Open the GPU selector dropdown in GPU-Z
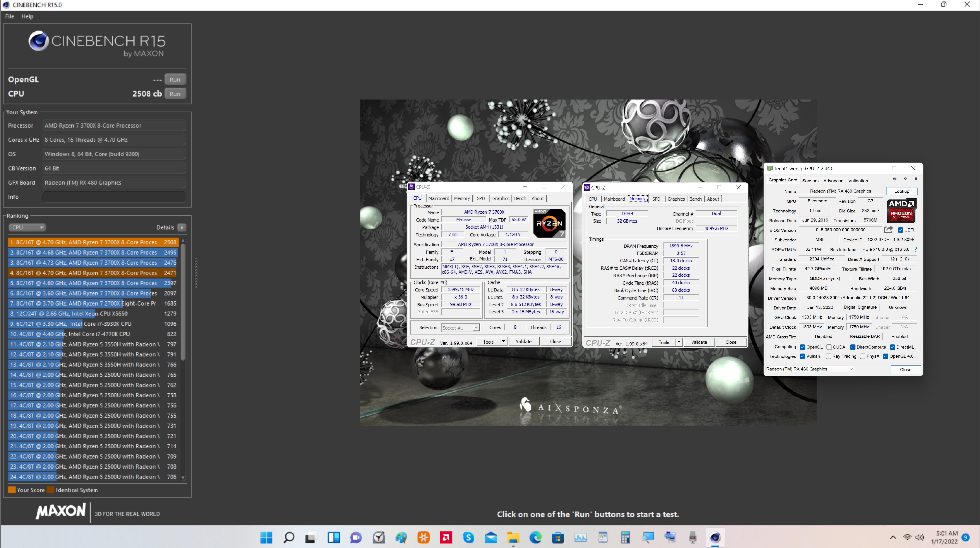 [810, 369]
